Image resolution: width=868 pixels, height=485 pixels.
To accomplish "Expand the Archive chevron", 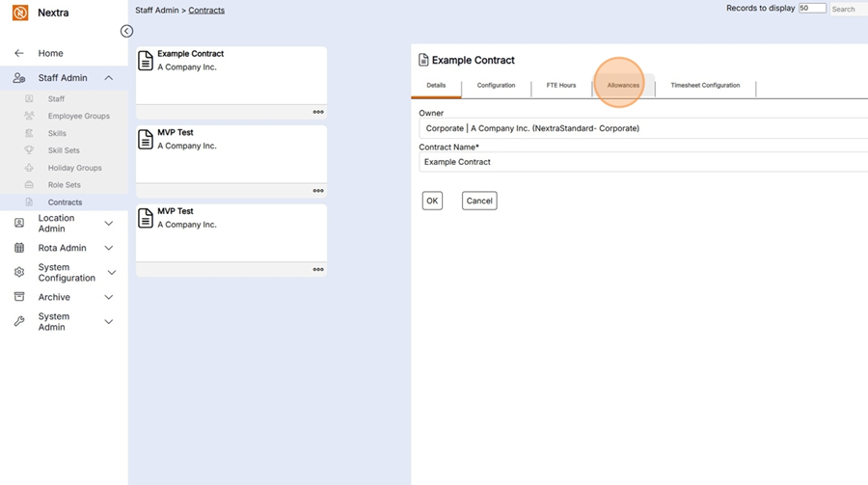I will tap(108, 297).
